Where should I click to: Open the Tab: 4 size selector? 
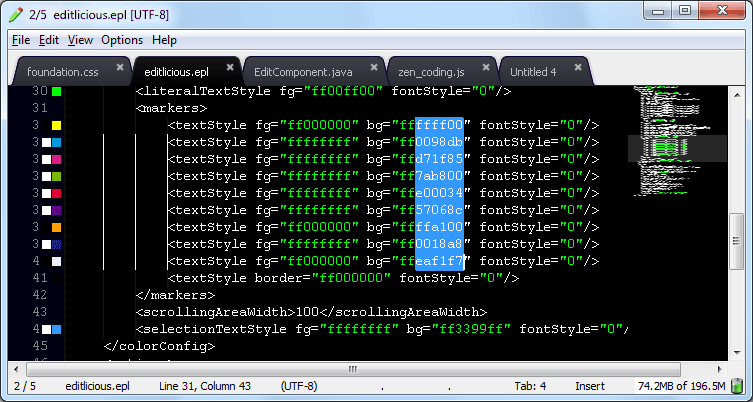click(x=530, y=386)
